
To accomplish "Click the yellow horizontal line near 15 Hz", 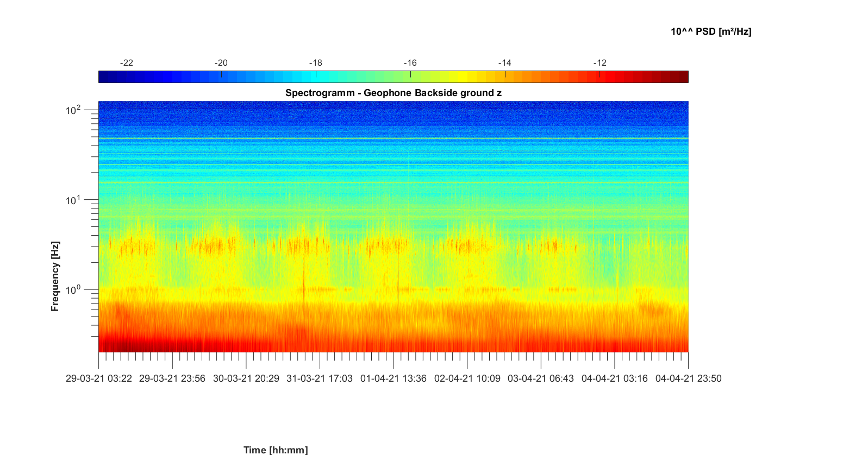I will (x=394, y=183).
